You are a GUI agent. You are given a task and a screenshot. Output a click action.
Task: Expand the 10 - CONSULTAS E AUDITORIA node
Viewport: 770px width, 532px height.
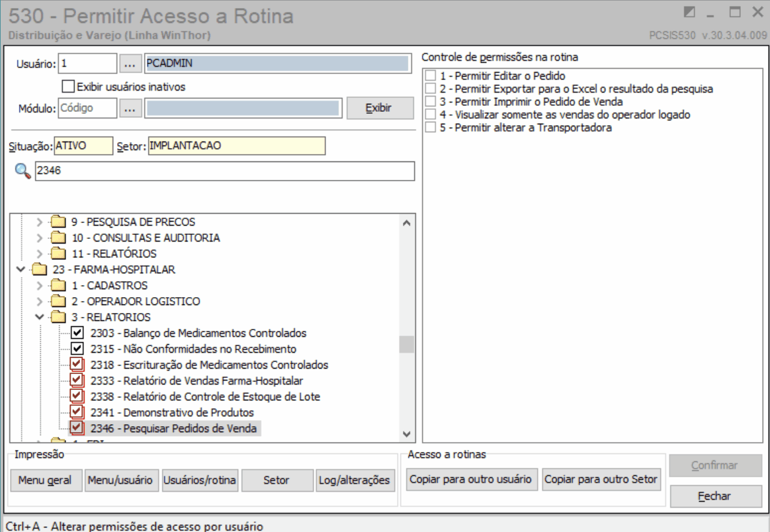pyautogui.click(x=40, y=238)
